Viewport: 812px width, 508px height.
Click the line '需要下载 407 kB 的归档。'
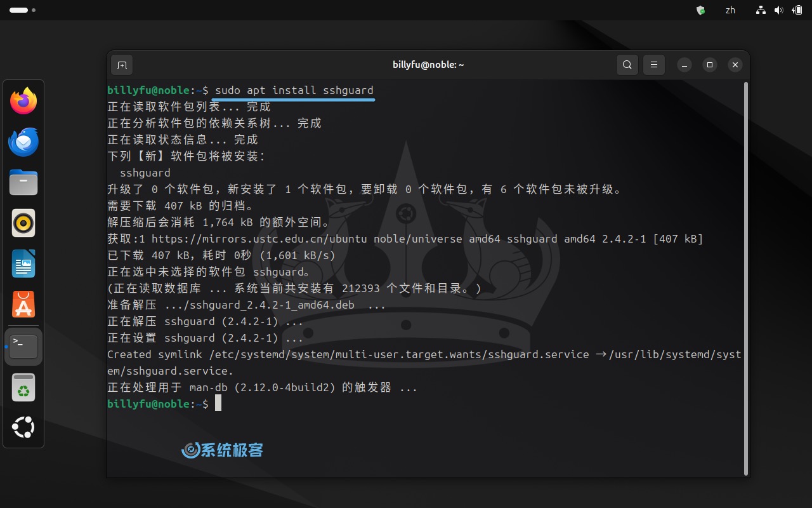point(181,206)
